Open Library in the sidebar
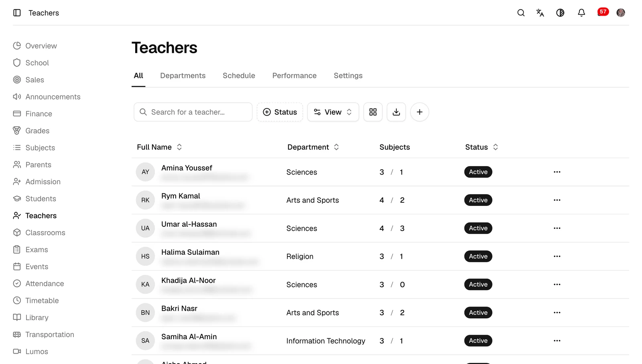 (31, 317)
